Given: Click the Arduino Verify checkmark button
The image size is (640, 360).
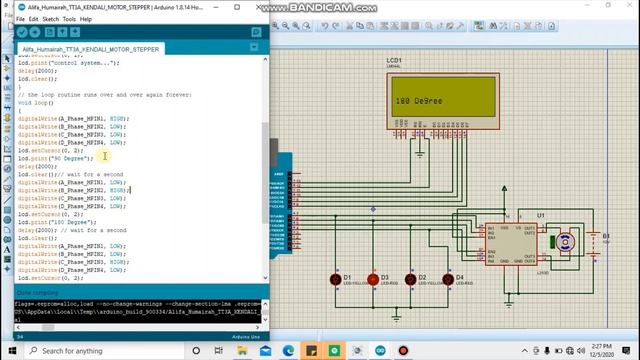Looking at the screenshot, I should point(22,32).
